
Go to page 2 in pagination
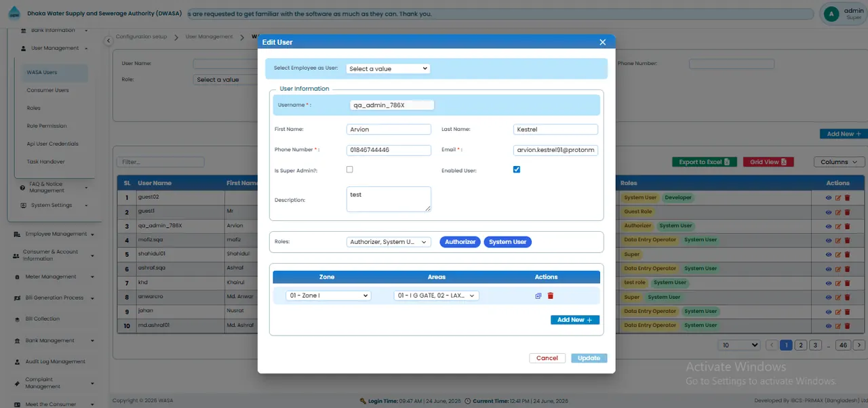pyautogui.click(x=801, y=345)
